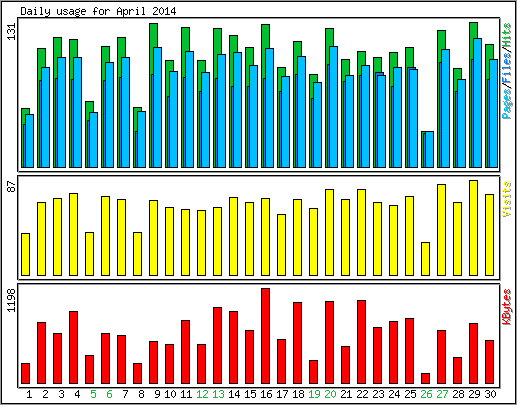Click the day 14 axis label
Image resolution: width=517 pixels, height=405 pixels.
pos(234,394)
